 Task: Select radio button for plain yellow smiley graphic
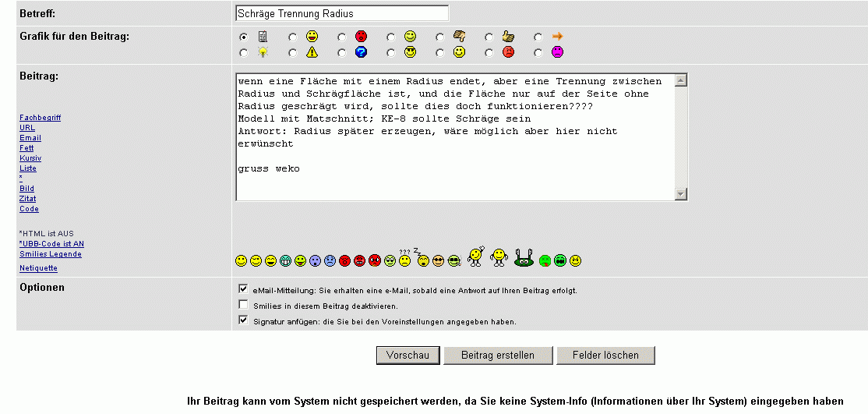pyautogui.click(x=439, y=53)
